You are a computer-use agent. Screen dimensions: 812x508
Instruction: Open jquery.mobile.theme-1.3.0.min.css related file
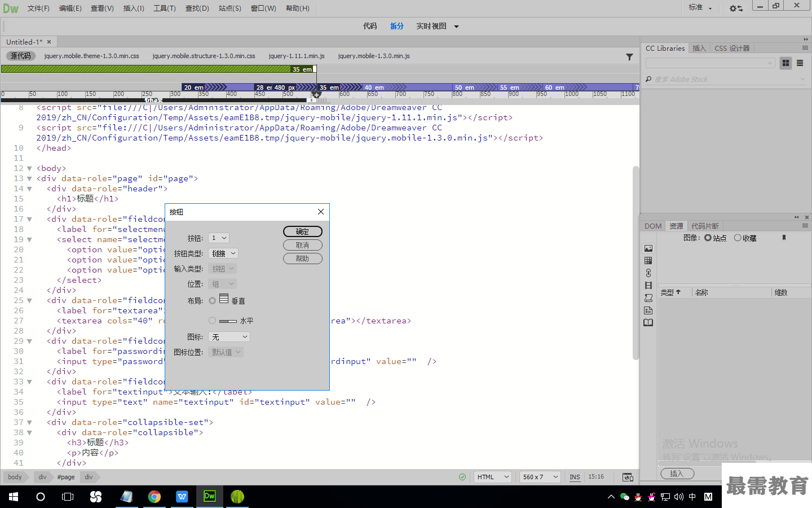(x=91, y=56)
